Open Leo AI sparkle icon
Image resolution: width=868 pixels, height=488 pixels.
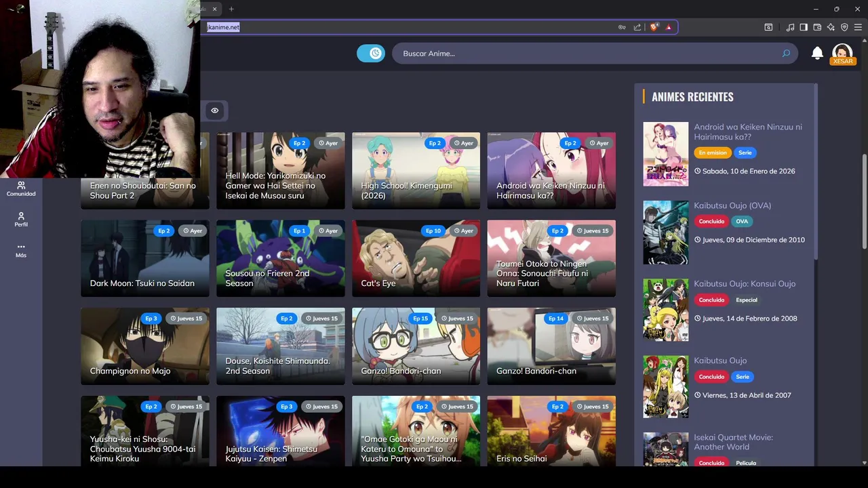coord(831,27)
